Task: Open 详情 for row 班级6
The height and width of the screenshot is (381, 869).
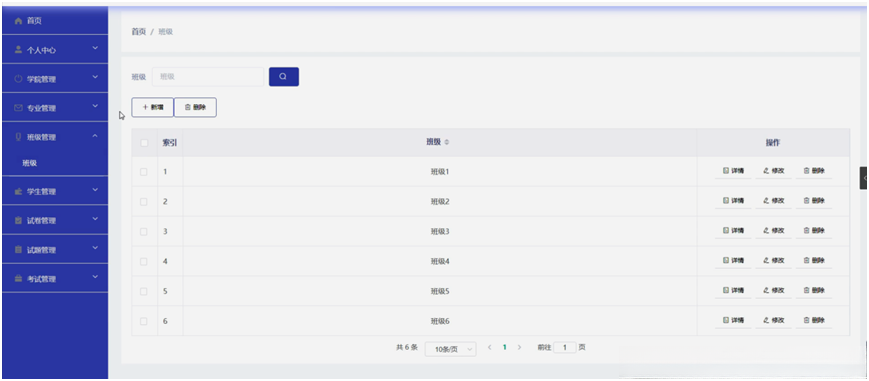Action: pyautogui.click(x=733, y=321)
